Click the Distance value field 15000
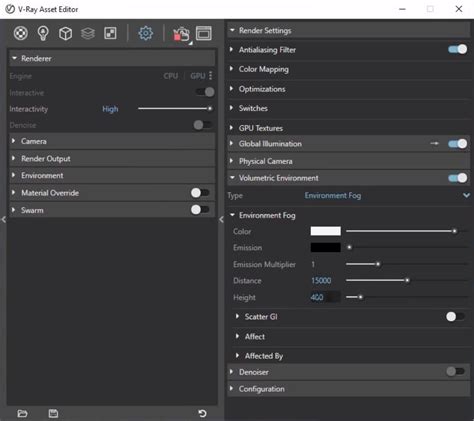474x421 pixels. pyautogui.click(x=325, y=281)
